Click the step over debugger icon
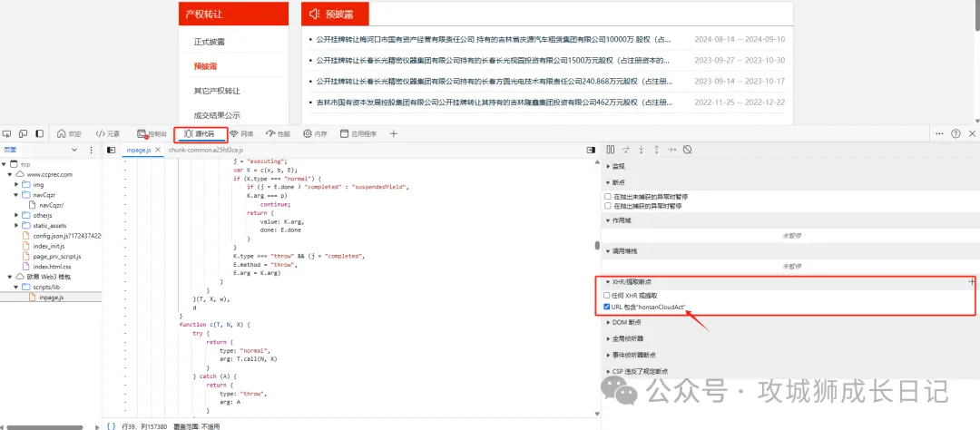Screen dimensions: 980x430 click(x=626, y=149)
